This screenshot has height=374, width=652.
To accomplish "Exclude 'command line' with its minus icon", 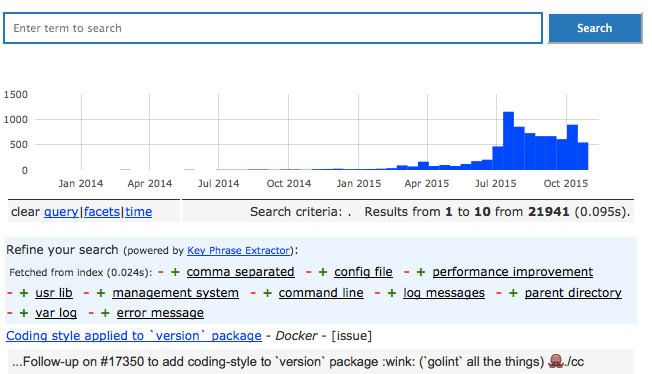I will [253, 293].
